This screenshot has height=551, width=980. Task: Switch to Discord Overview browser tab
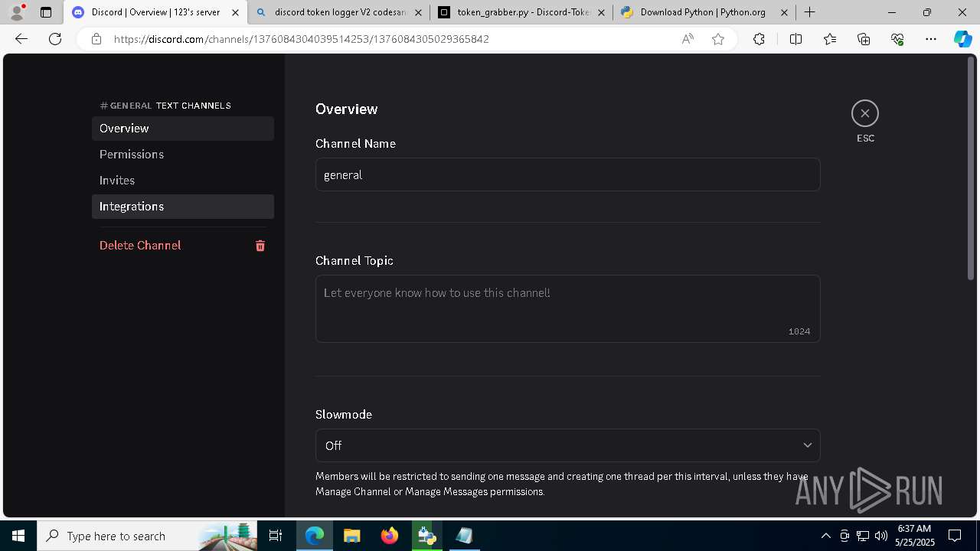(155, 12)
